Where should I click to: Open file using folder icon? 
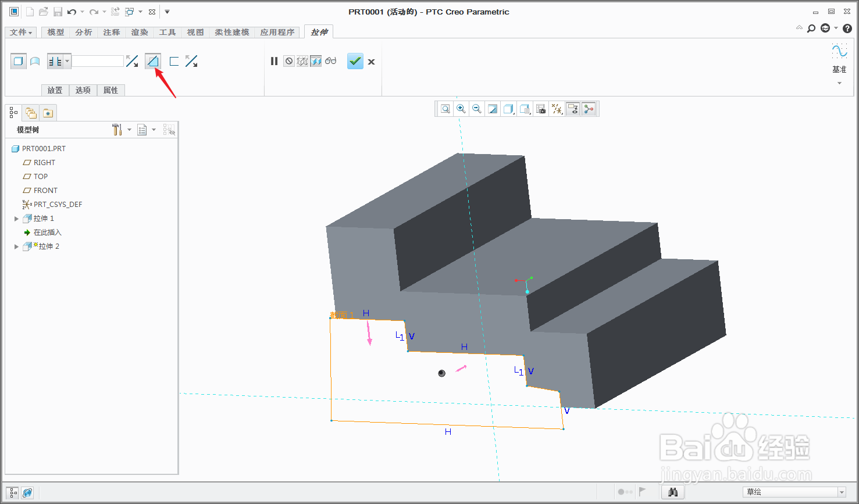pos(44,12)
